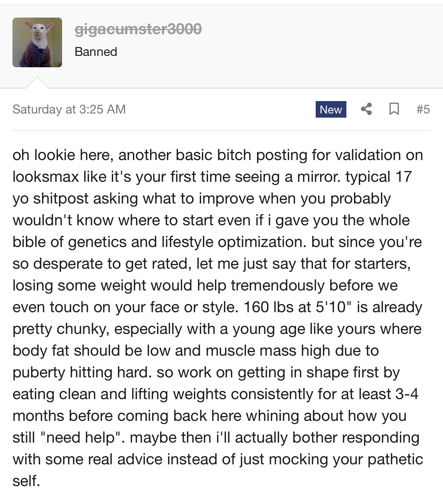Screen dimensions: 443x504
Task: Click the word looksmax in the post
Action: click(46, 177)
